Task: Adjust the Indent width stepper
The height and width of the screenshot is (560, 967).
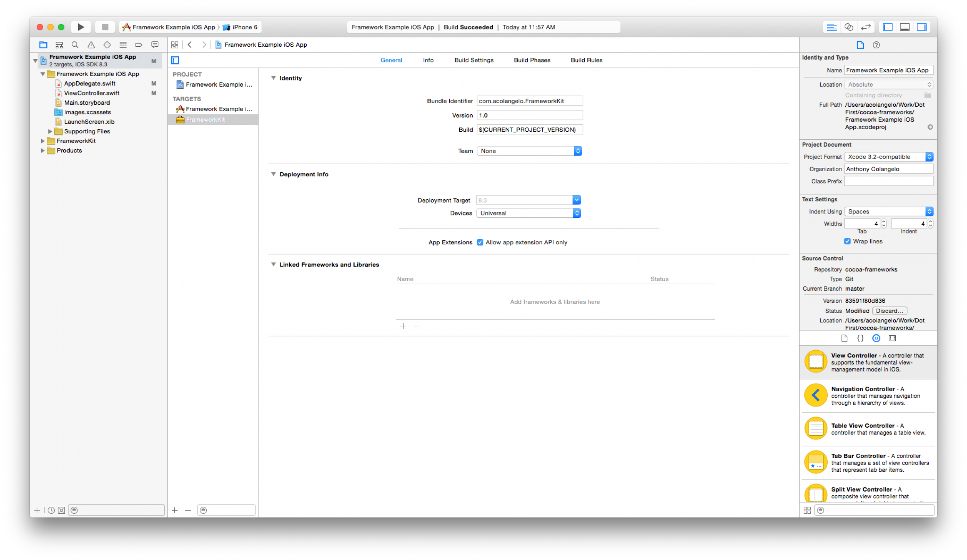Action: coord(930,223)
